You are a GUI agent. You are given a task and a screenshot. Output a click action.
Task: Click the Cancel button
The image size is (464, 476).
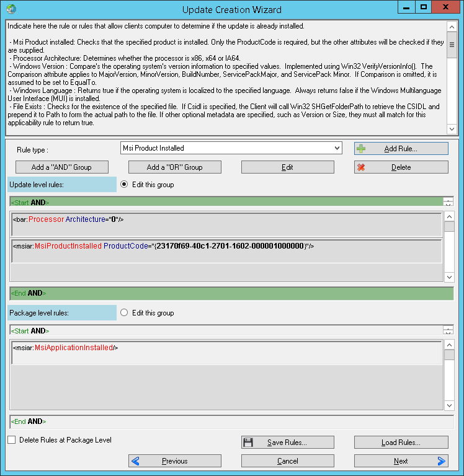288,461
